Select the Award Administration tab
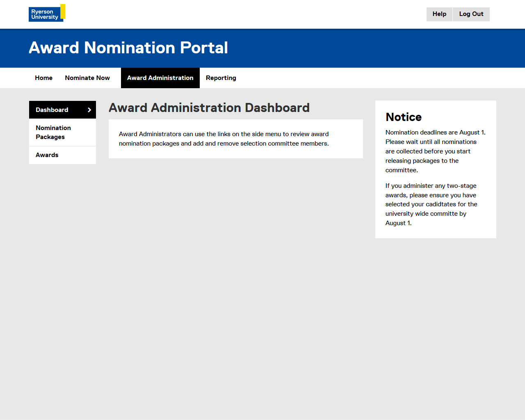525x420 pixels. pos(160,78)
